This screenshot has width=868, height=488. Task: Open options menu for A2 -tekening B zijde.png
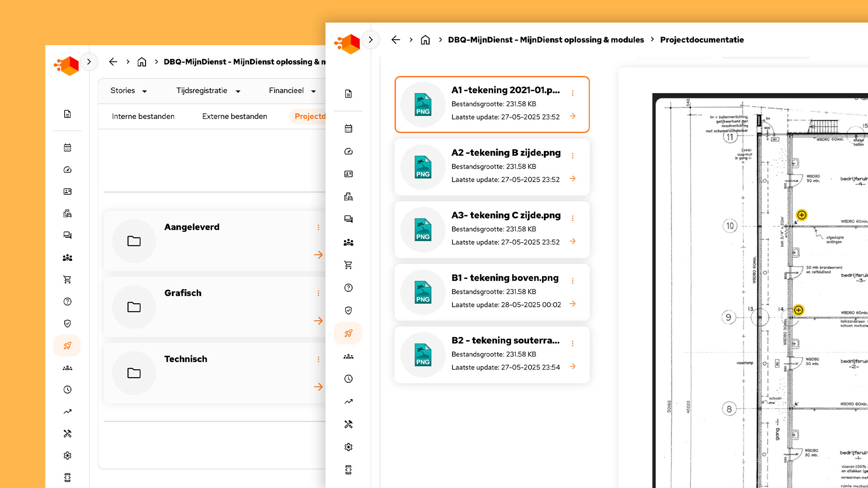[572, 156]
